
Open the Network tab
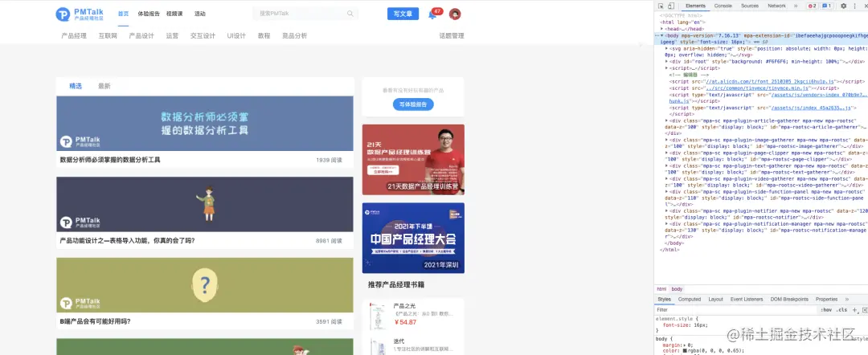click(x=776, y=6)
